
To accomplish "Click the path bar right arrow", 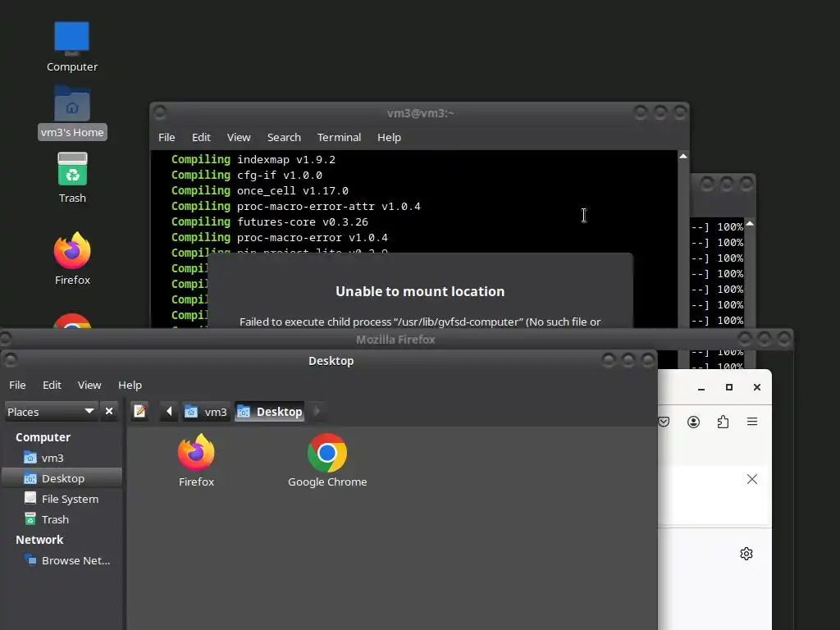I will 317,412.
